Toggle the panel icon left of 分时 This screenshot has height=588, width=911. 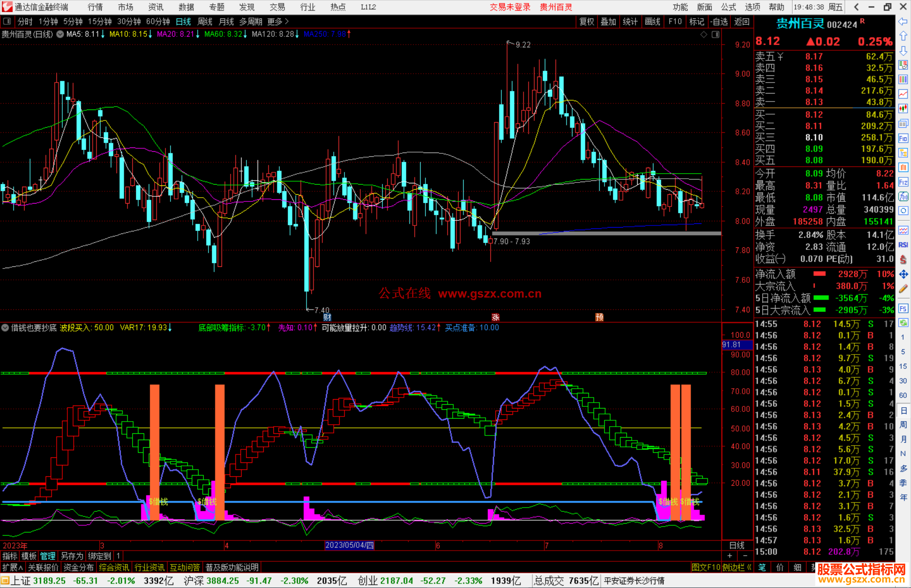point(7,21)
